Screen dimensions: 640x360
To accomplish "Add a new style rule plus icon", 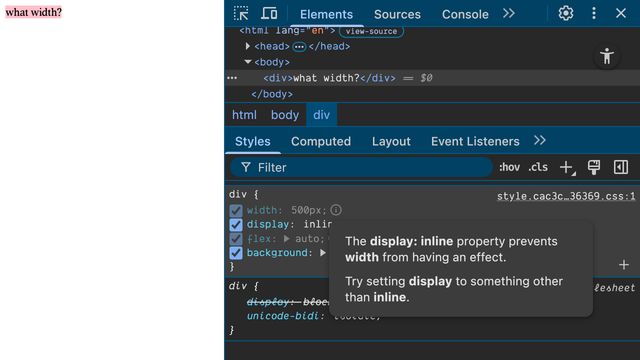I will [567, 167].
